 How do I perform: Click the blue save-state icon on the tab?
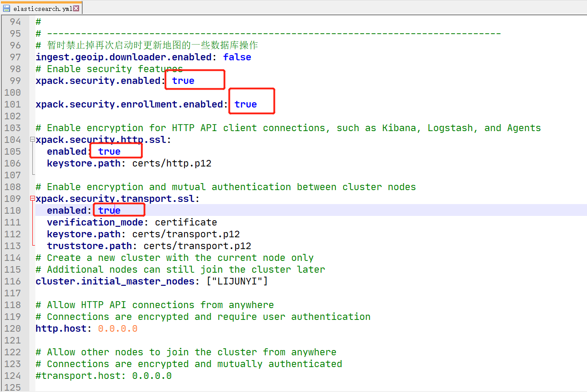7,8
